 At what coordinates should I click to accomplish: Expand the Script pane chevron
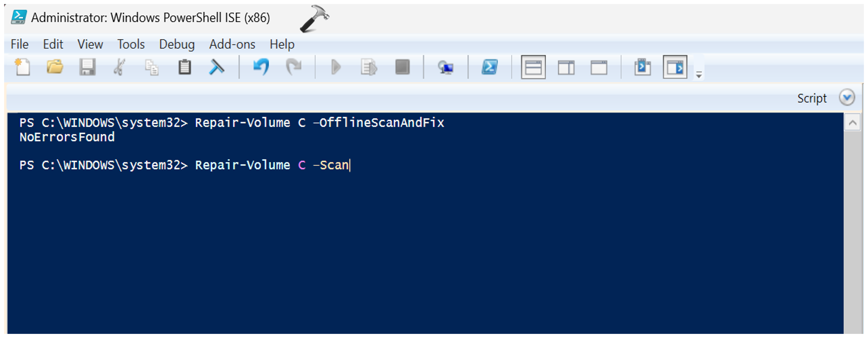point(846,98)
